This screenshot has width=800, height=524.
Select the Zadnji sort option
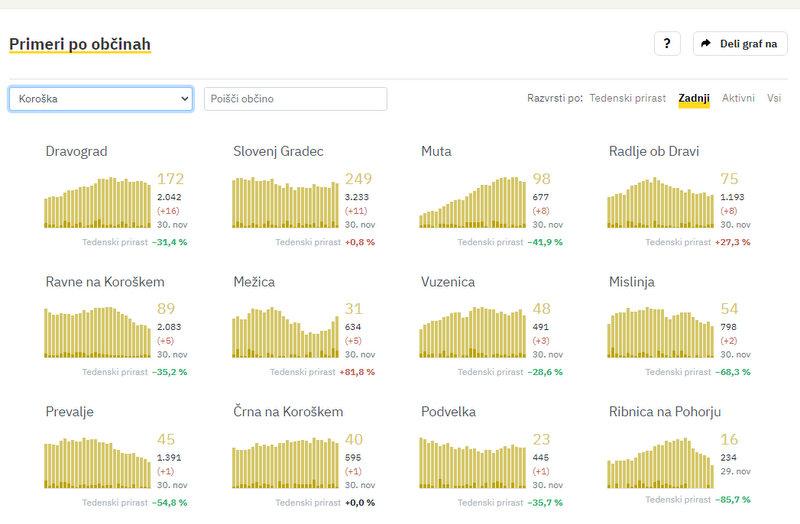point(693,98)
